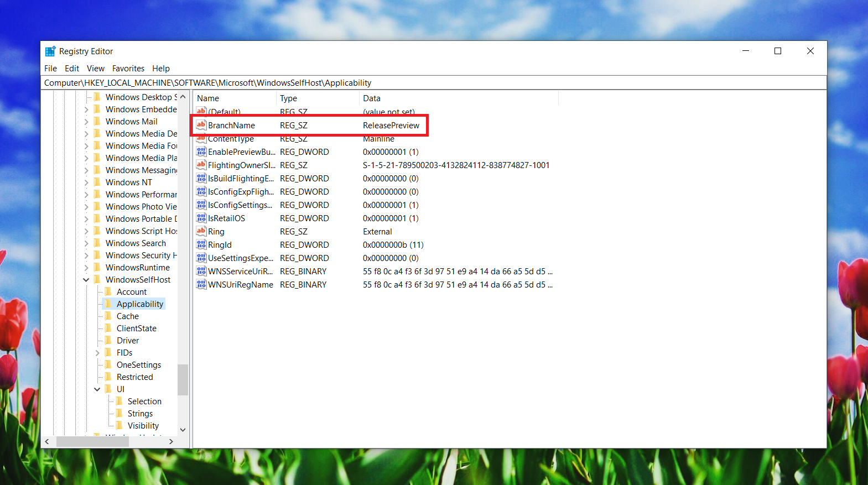Click the IsConfigSettings... DWORD icon
Viewport: 868px width, 485px height.
201,205
